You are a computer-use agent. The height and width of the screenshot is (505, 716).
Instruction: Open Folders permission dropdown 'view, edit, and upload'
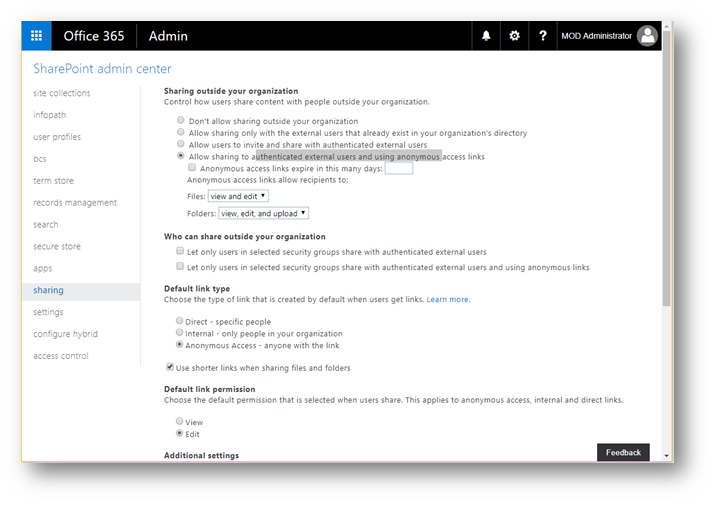point(263,213)
